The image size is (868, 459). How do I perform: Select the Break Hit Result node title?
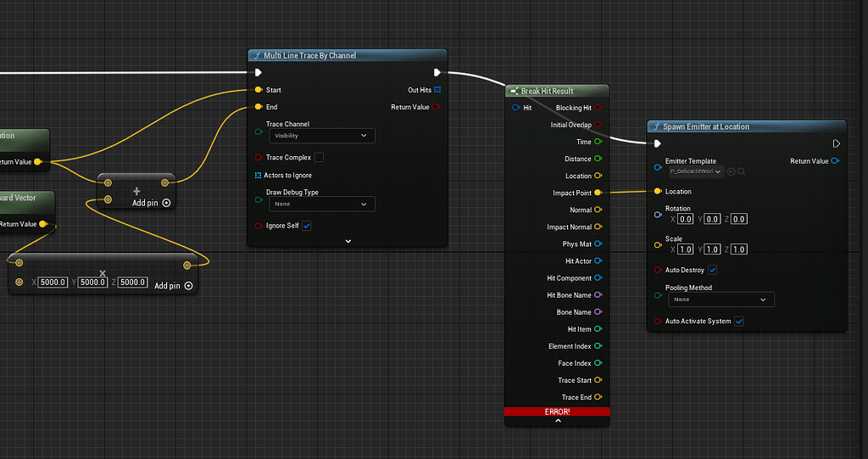[547, 91]
